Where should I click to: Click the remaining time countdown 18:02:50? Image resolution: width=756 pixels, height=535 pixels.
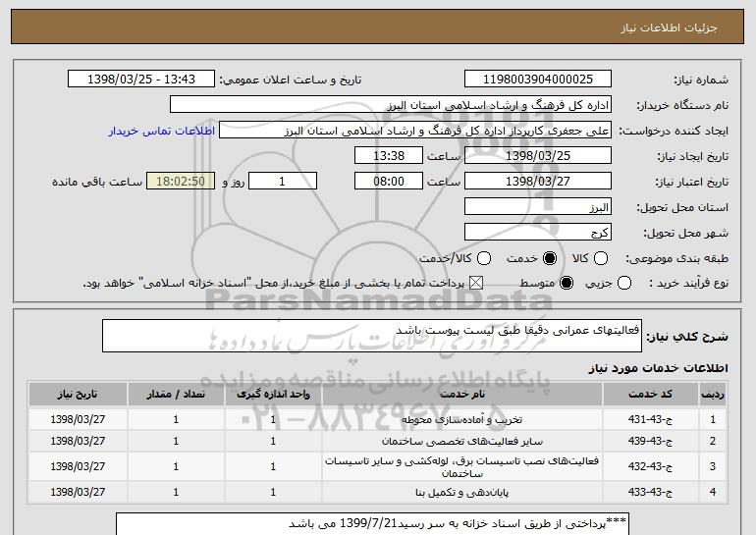pyautogui.click(x=181, y=182)
